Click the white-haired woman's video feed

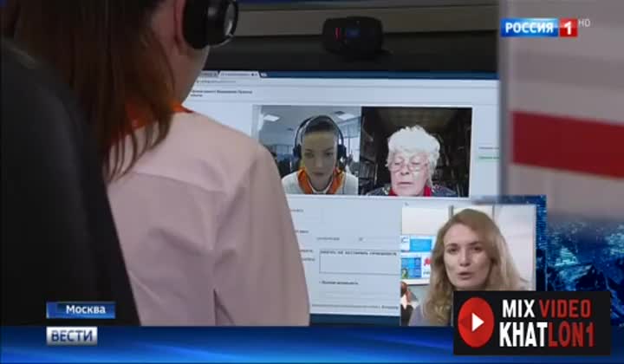click(416, 152)
